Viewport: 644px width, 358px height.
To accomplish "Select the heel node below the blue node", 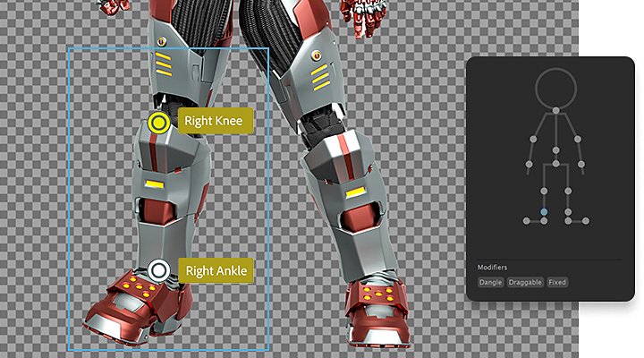I will point(544,221).
